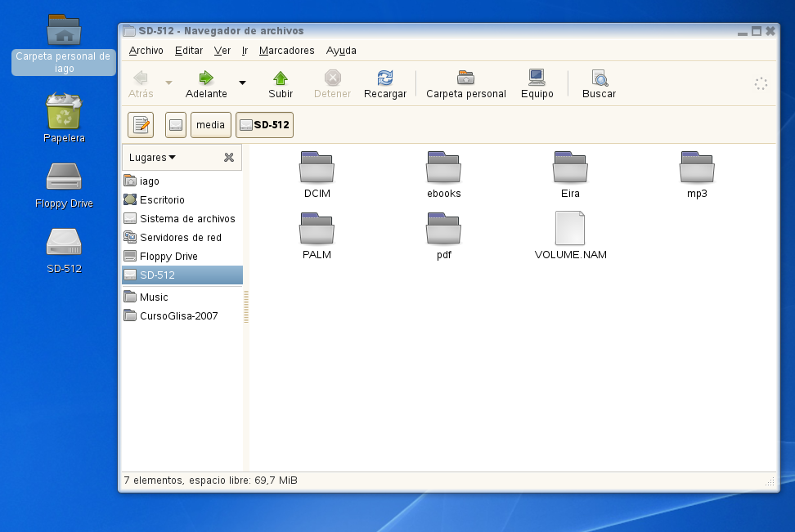Open the Buscar search tool
Viewport: 795px width, 532px height.
point(599,78)
